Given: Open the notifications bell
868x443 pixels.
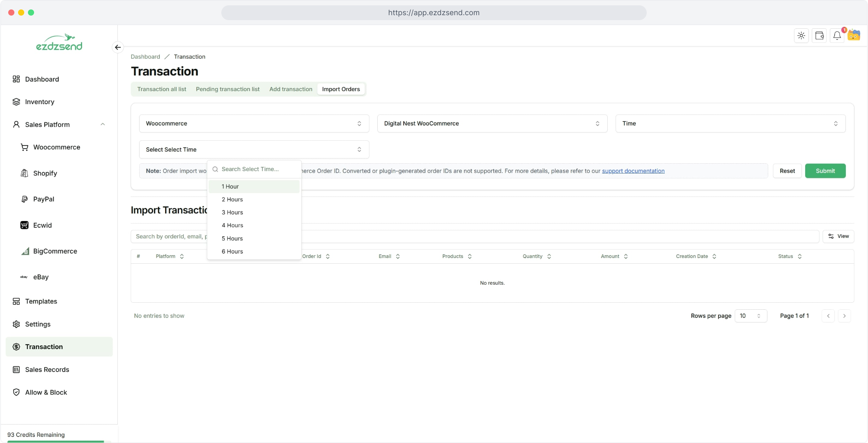Looking at the screenshot, I should click(837, 36).
